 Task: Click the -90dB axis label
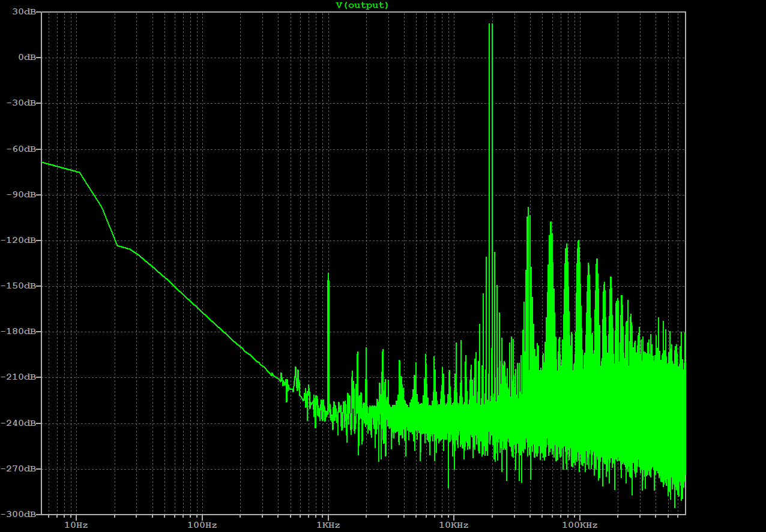[x=22, y=194]
